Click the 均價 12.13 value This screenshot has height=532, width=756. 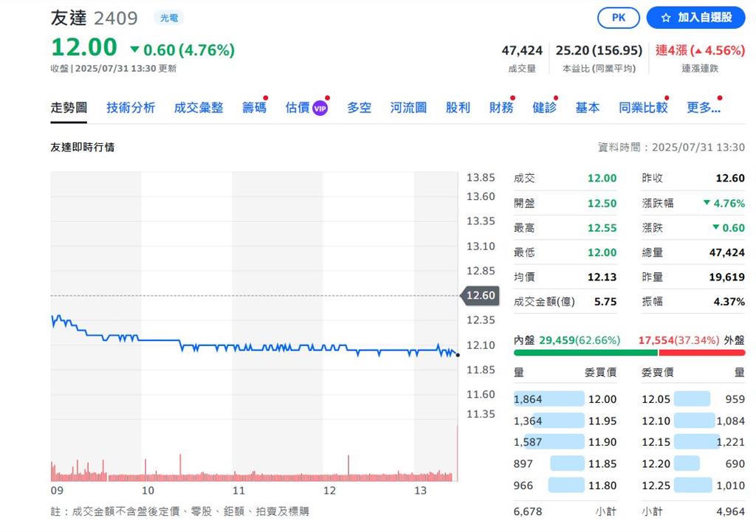tap(602, 277)
